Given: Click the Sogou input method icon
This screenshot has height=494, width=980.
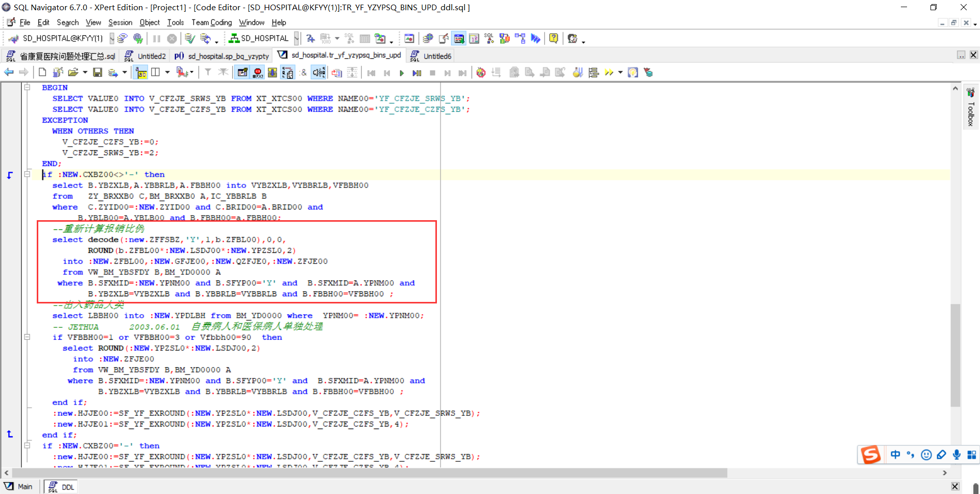Looking at the screenshot, I should click(x=870, y=454).
